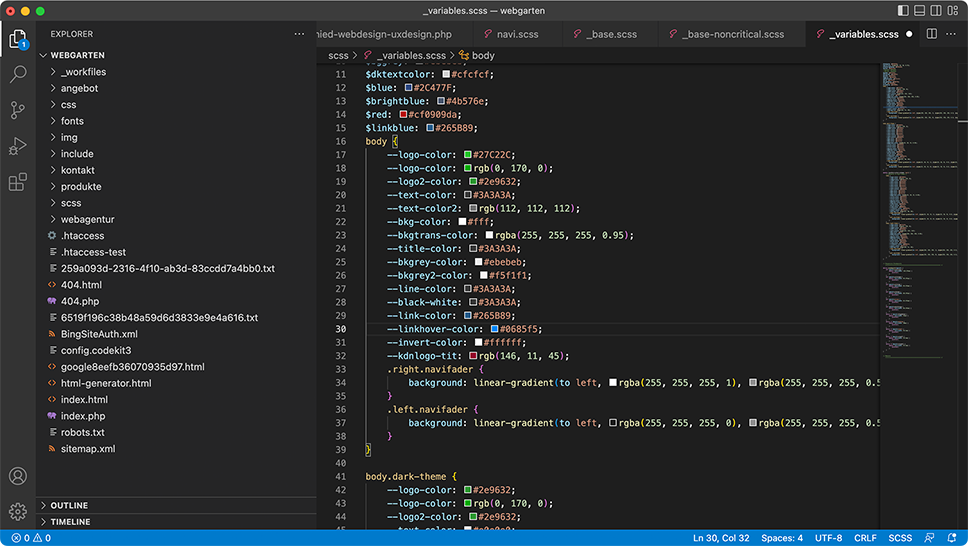Viewport: 968px width, 546px height.
Task: Open color picker for $red #cf0909da swatch
Action: point(403,114)
